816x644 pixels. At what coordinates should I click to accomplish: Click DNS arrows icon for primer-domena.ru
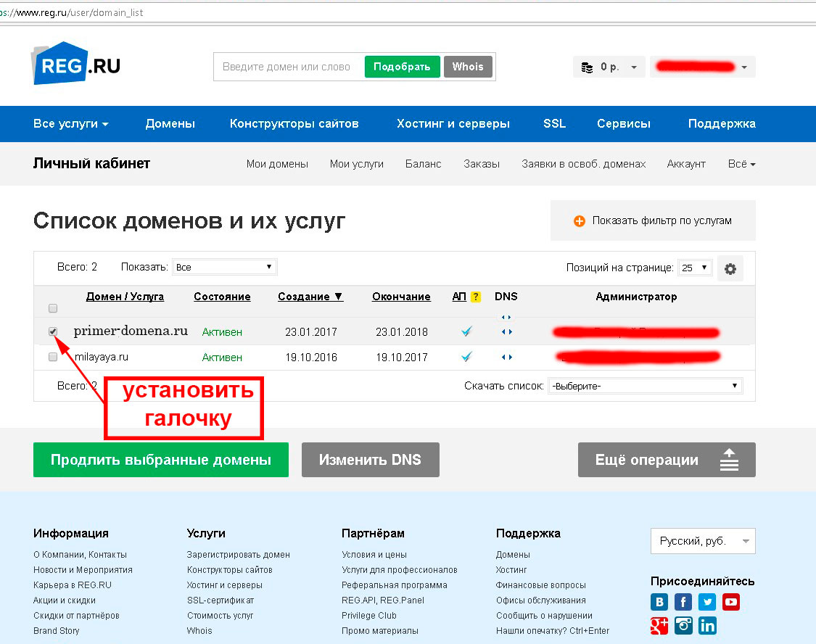point(507,331)
